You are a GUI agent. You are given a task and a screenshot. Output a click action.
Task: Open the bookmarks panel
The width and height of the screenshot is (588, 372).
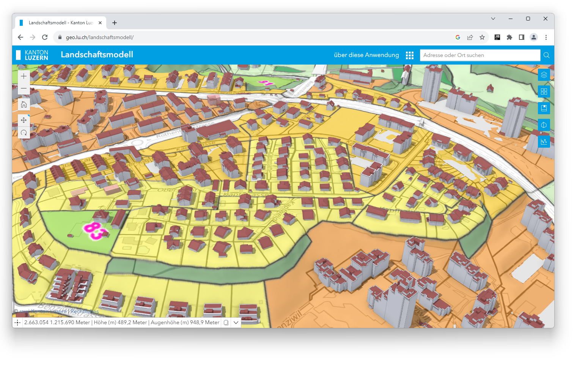[544, 108]
